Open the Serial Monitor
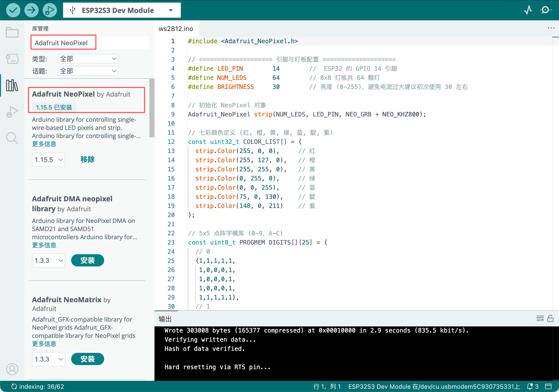Viewport: 559px width, 392px height. pos(546,10)
